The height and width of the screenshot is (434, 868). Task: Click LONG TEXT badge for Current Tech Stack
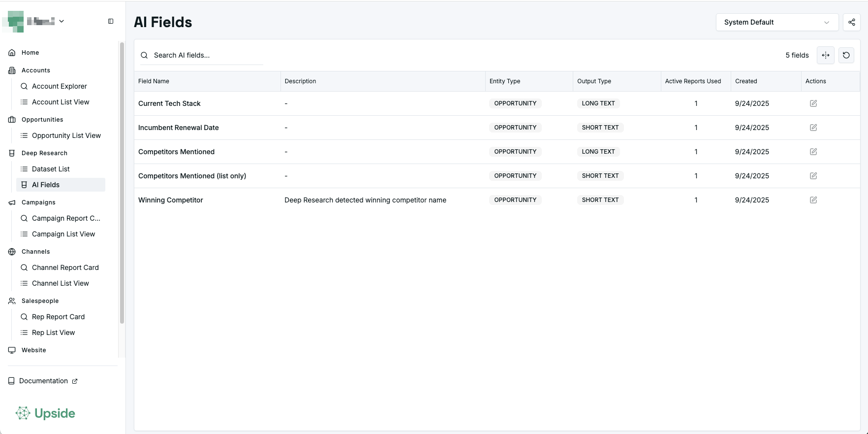coord(598,103)
